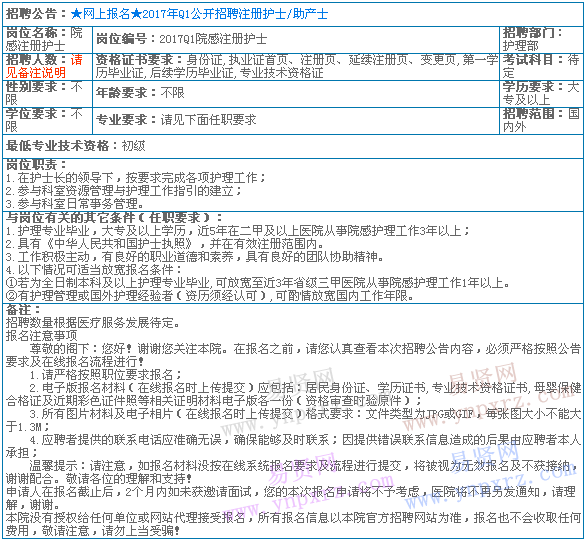Viewport: 587px width, 543px height.
Task: Click the 招聘公告 heading label
Action: 31,14
